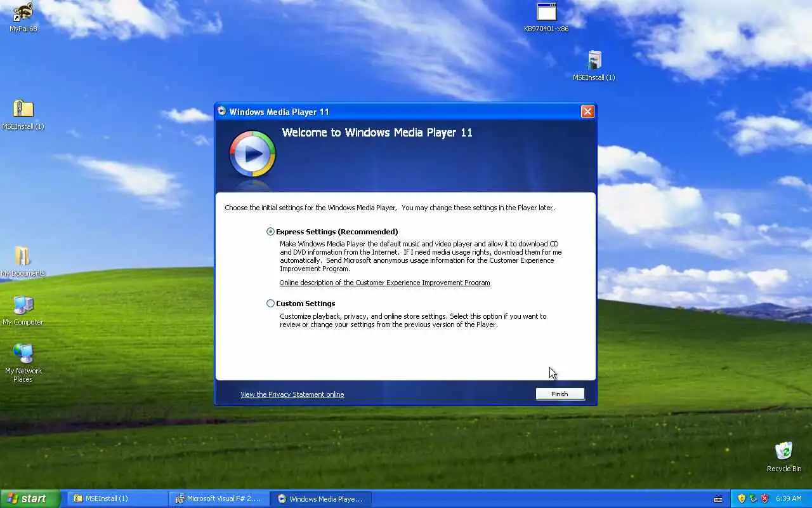Click the Windows Media Player logo icon
The image size is (812, 508).
252,154
